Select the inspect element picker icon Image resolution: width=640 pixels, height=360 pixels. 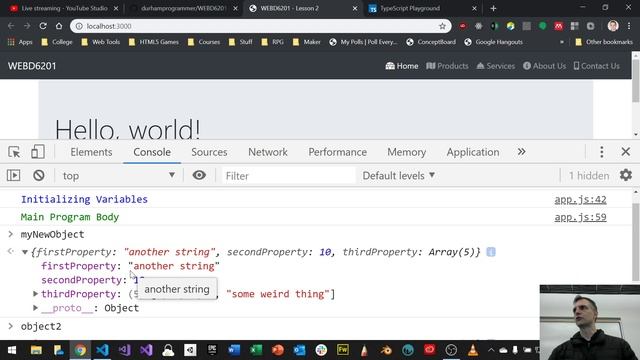14,152
